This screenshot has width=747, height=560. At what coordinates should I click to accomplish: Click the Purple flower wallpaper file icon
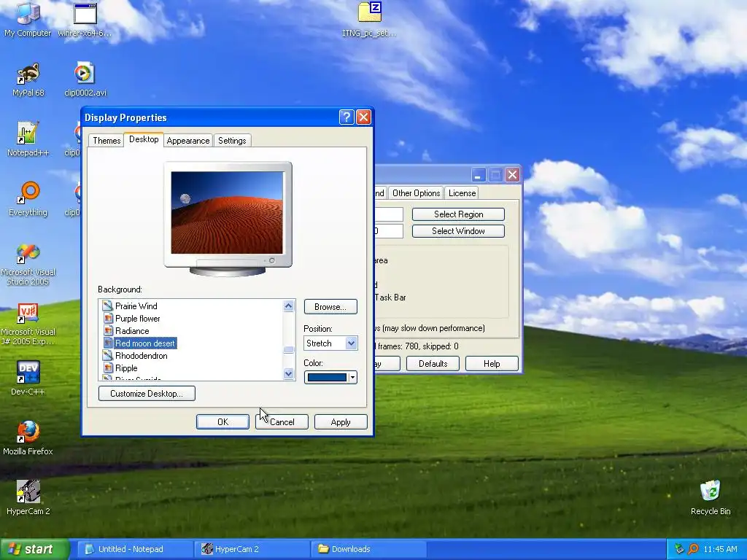click(x=108, y=318)
